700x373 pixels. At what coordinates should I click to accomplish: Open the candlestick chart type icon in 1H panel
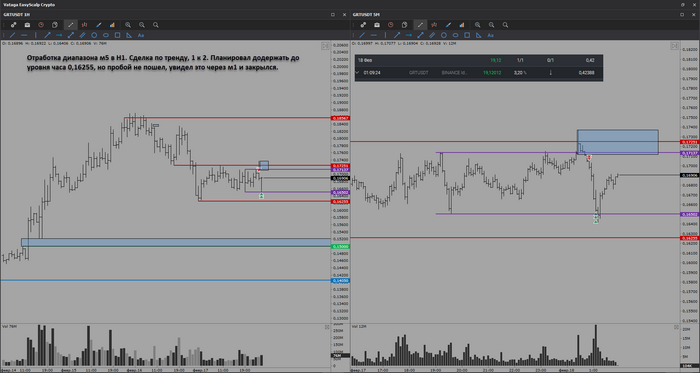pos(84,25)
